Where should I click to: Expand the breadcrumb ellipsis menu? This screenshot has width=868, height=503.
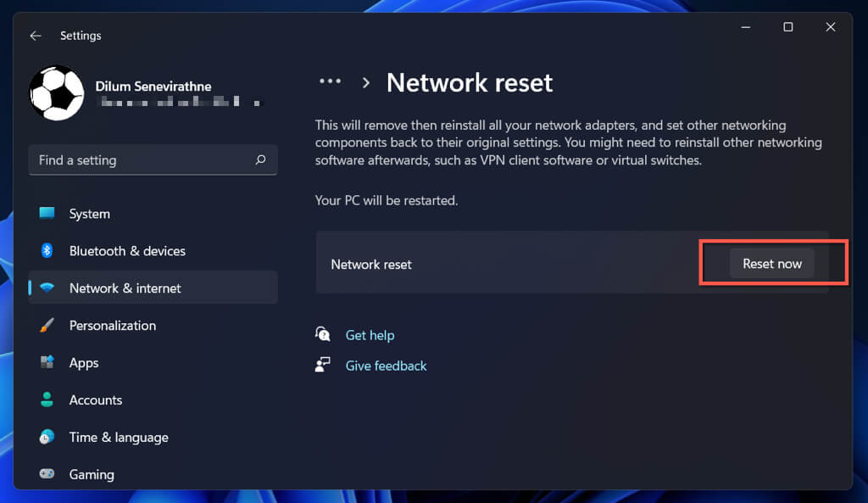pyautogui.click(x=330, y=82)
